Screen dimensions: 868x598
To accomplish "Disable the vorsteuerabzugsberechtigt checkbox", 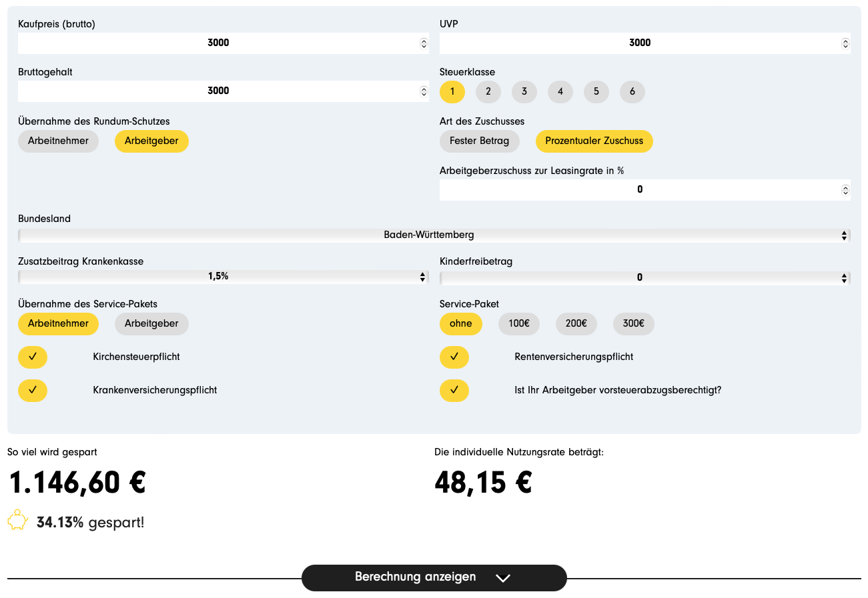I will pos(454,391).
